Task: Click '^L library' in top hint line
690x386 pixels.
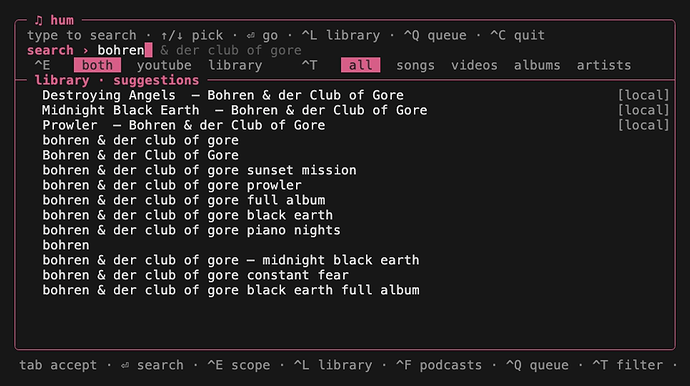Action: (341, 35)
